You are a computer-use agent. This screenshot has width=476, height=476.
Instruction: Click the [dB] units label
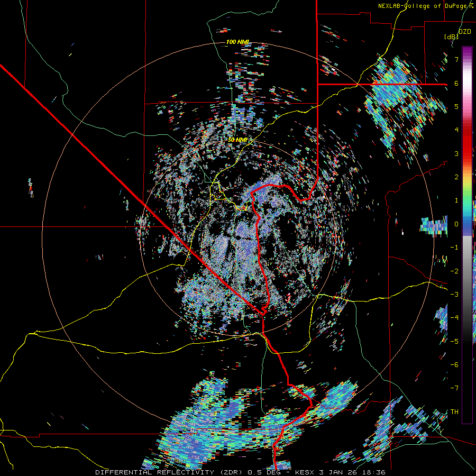(x=451, y=37)
